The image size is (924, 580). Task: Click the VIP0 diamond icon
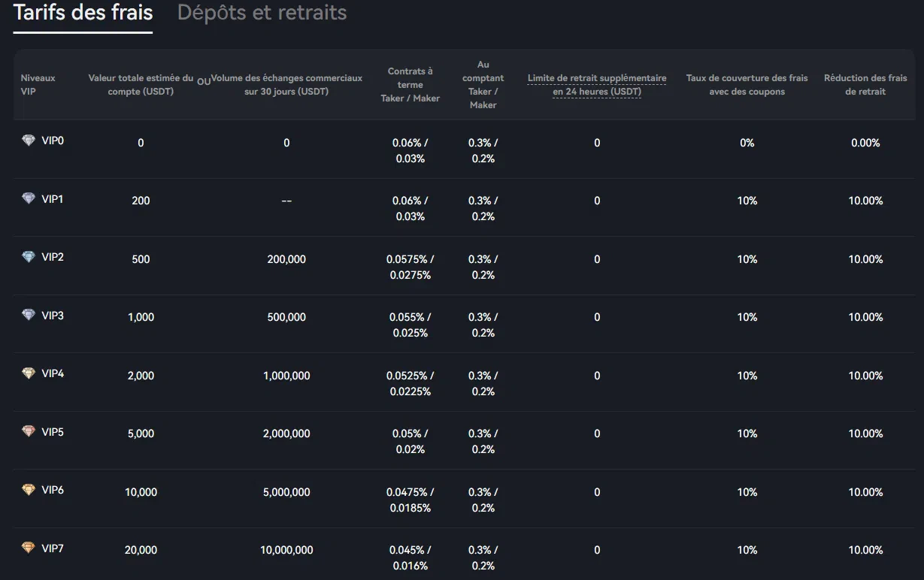tap(29, 140)
